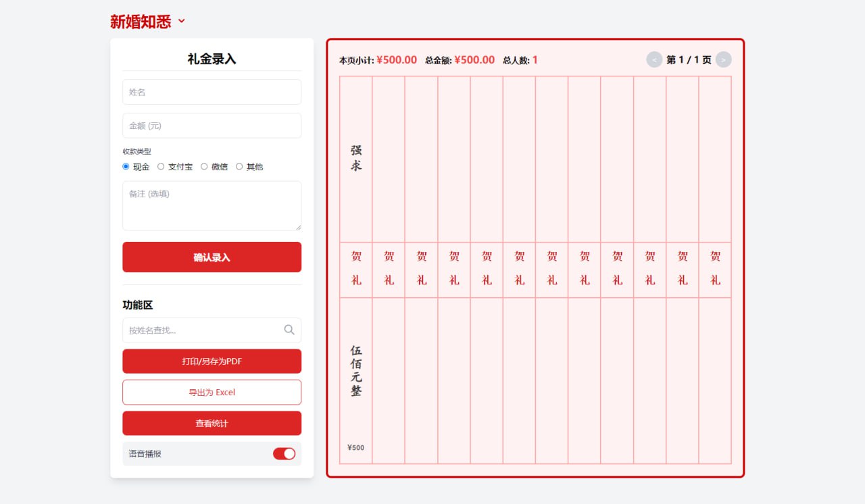The image size is (865, 504).
Task: Click the next page arrow above the ledger
Action: tap(723, 59)
